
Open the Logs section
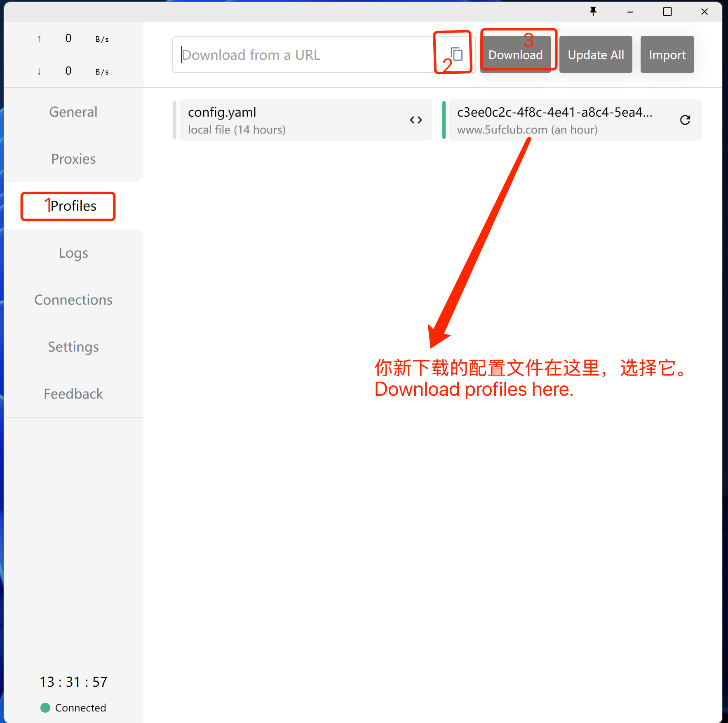[x=73, y=253]
